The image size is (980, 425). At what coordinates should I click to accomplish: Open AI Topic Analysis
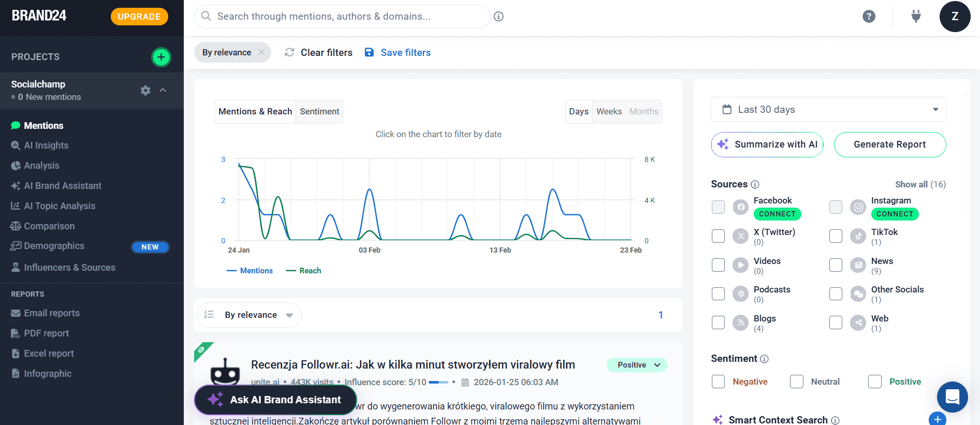60,206
